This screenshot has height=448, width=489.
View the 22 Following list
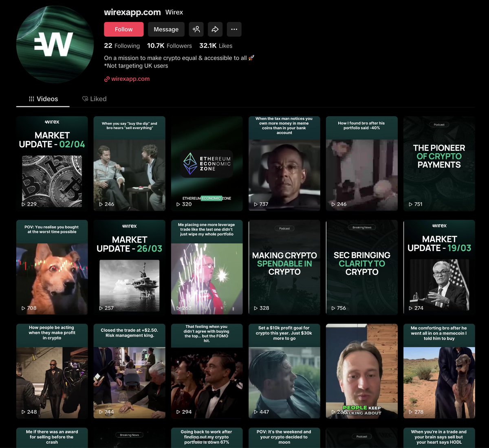(x=122, y=46)
